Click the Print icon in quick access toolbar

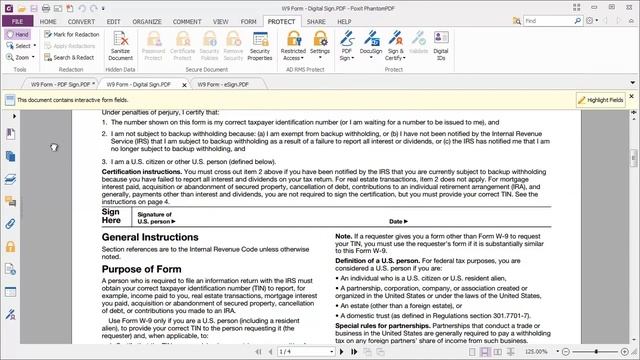point(46,8)
